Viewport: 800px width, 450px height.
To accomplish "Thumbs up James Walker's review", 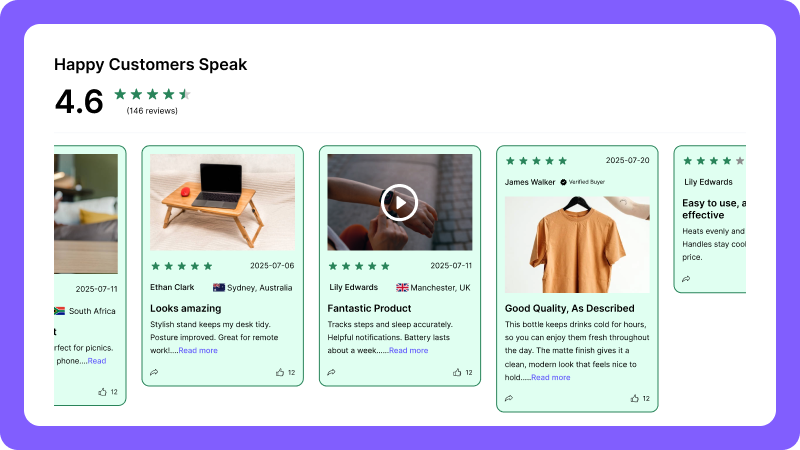I will pos(635,398).
